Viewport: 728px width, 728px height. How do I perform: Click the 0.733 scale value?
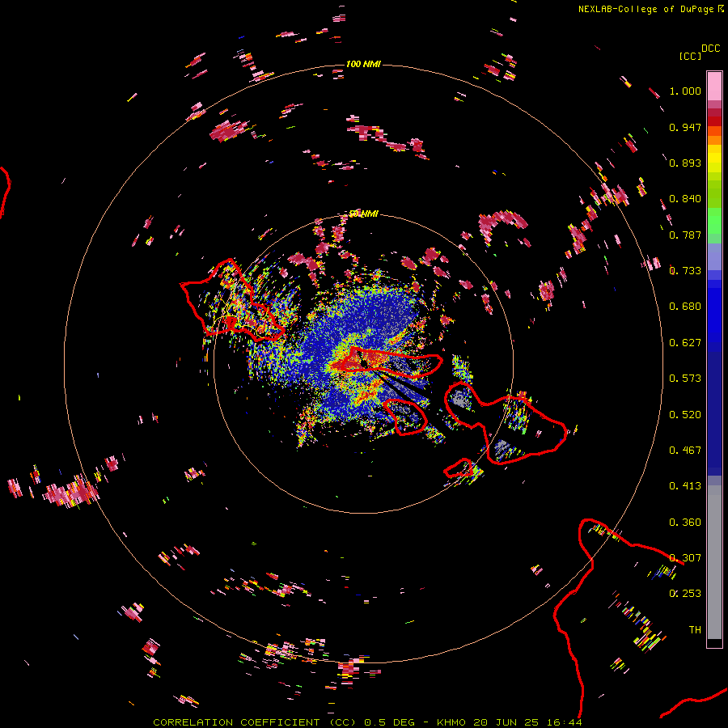click(x=685, y=271)
